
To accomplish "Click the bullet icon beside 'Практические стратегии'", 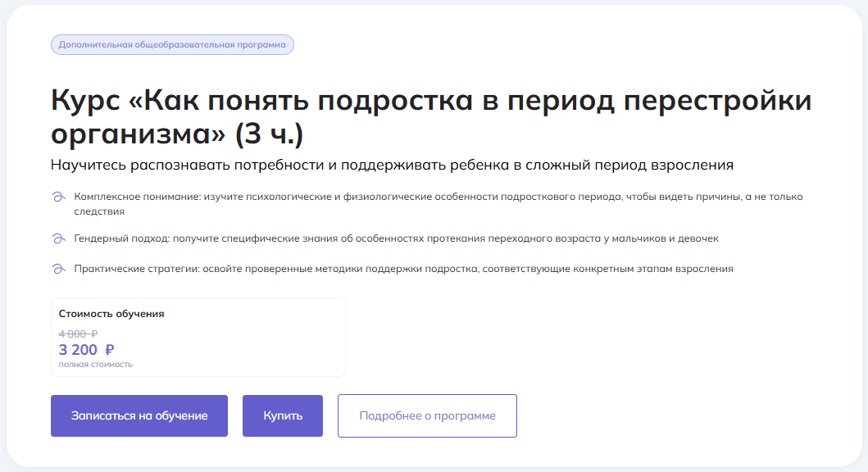I will click(x=58, y=269).
